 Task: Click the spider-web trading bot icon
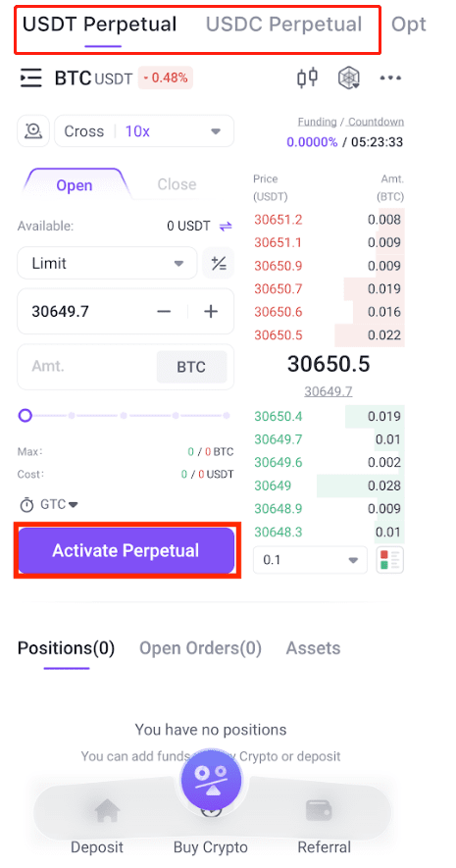coord(349,78)
